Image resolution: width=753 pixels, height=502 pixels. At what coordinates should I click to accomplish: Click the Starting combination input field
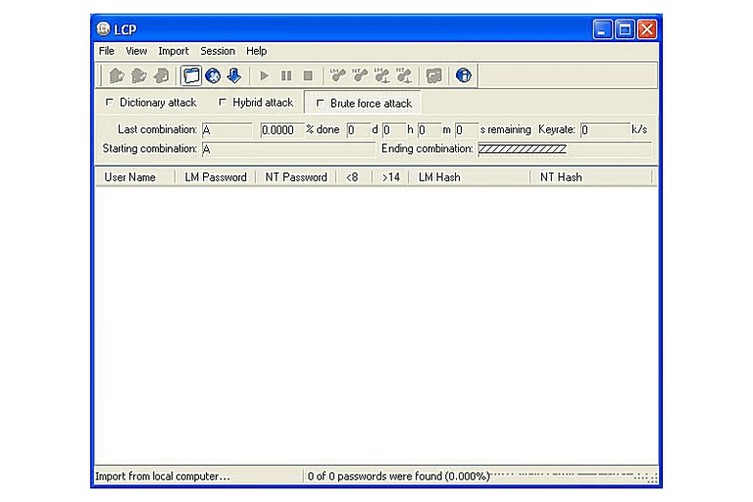[288, 149]
